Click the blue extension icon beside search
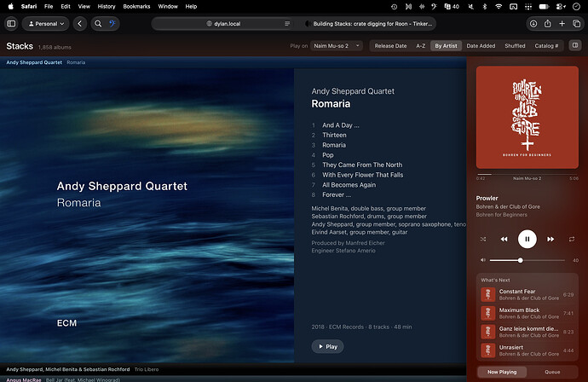 point(112,24)
